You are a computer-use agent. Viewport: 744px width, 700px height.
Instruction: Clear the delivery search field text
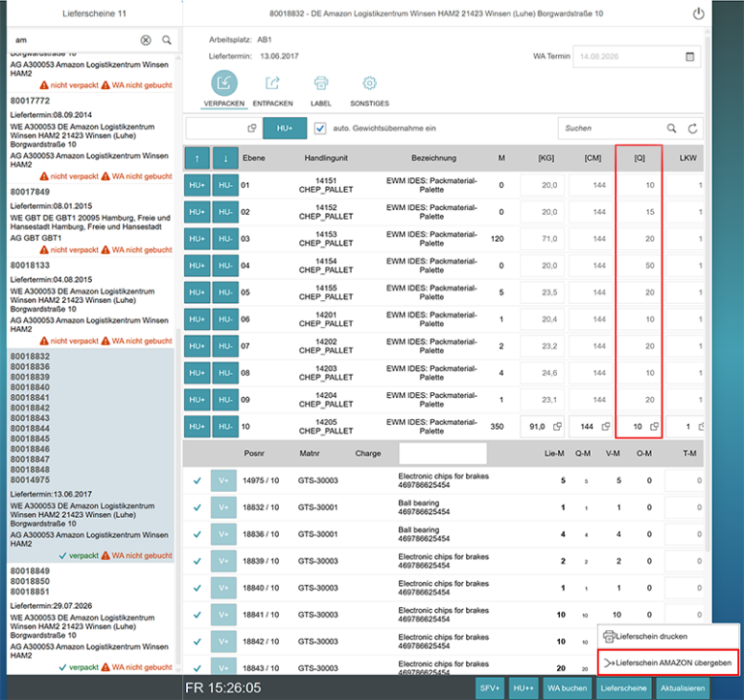click(145, 41)
